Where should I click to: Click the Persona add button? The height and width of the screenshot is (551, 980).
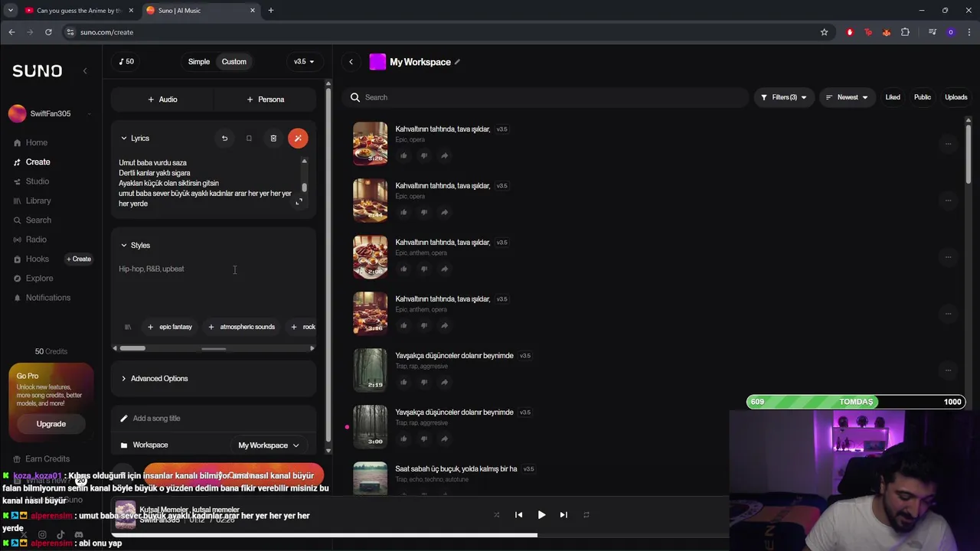pos(265,99)
